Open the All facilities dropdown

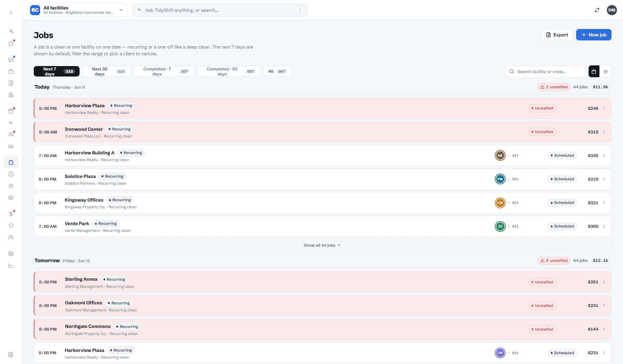78,10
